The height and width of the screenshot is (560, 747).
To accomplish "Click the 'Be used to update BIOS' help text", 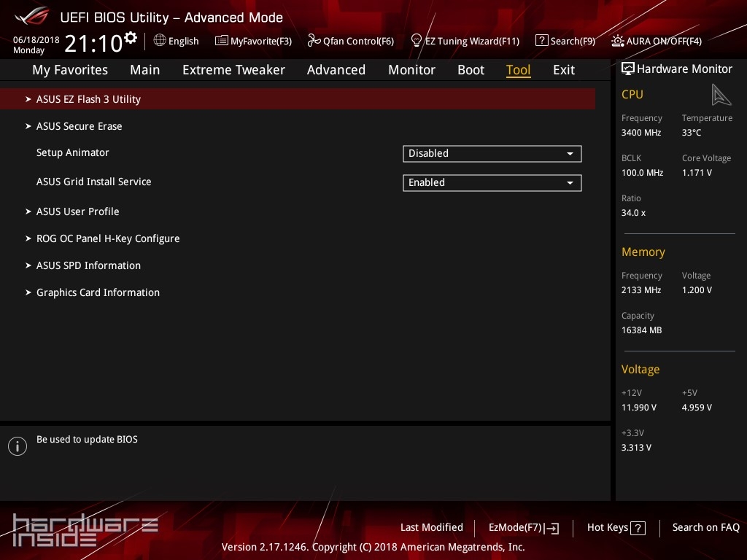I will pos(88,440).
